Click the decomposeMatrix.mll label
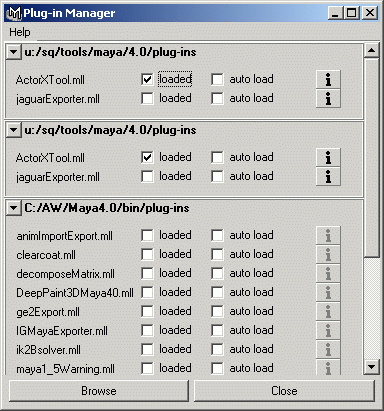The width and height of the screenshot is (384, 411). point(65,274)
